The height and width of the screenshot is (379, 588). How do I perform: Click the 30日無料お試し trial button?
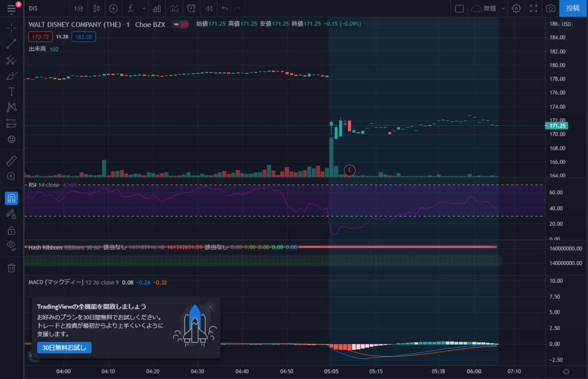coord(64,348)
